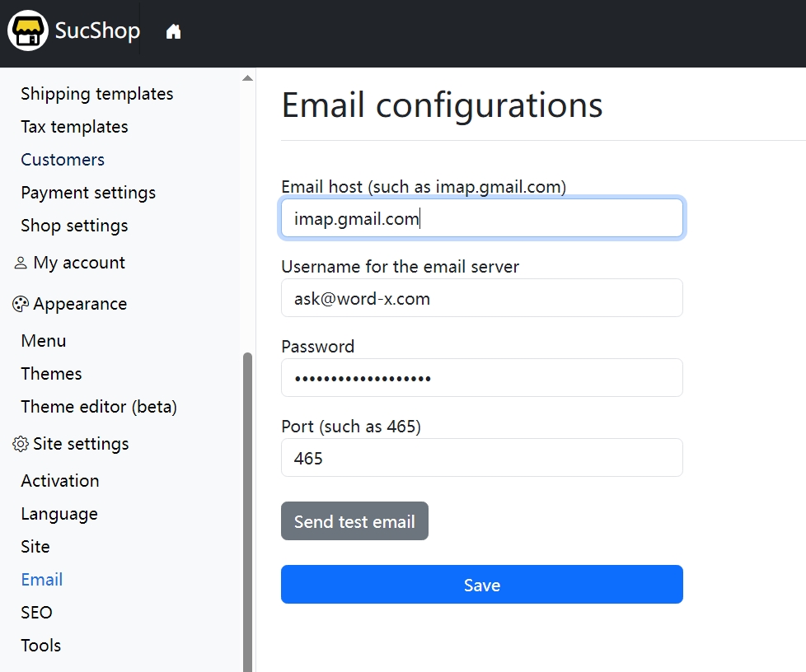Open the Email settings page
Viewport: 806px width, 672px height.
tap(42, 580)
